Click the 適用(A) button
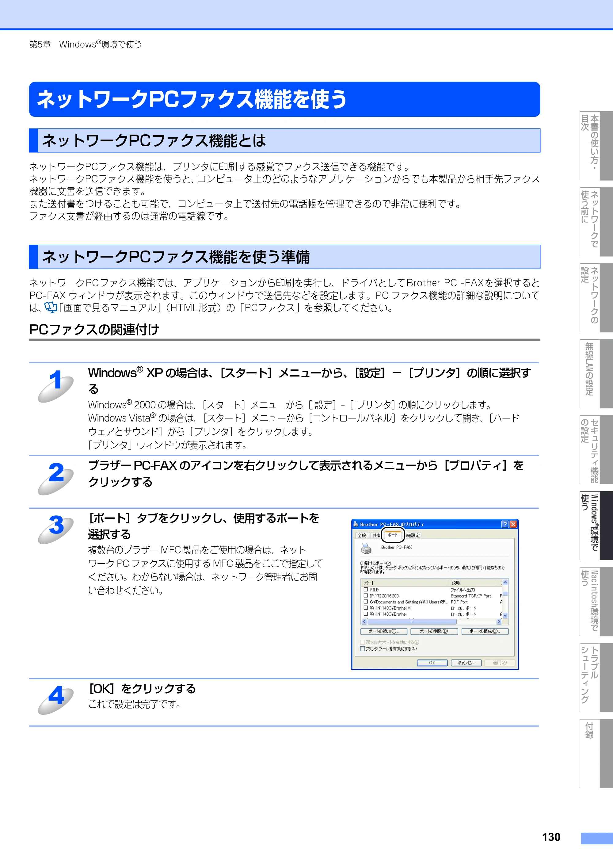The width and height of the screenshot is (613, 868). point(500,663)
